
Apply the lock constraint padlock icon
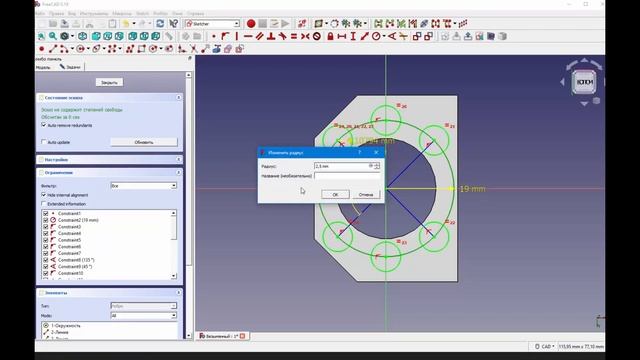pos(330,36)
